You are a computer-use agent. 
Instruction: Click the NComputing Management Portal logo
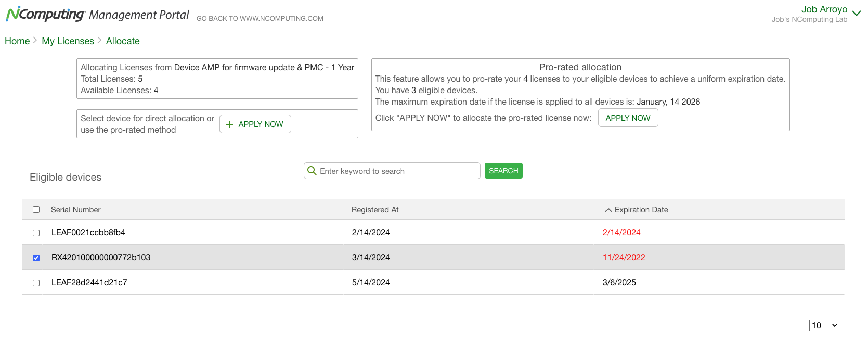click(x=97, y=15)
